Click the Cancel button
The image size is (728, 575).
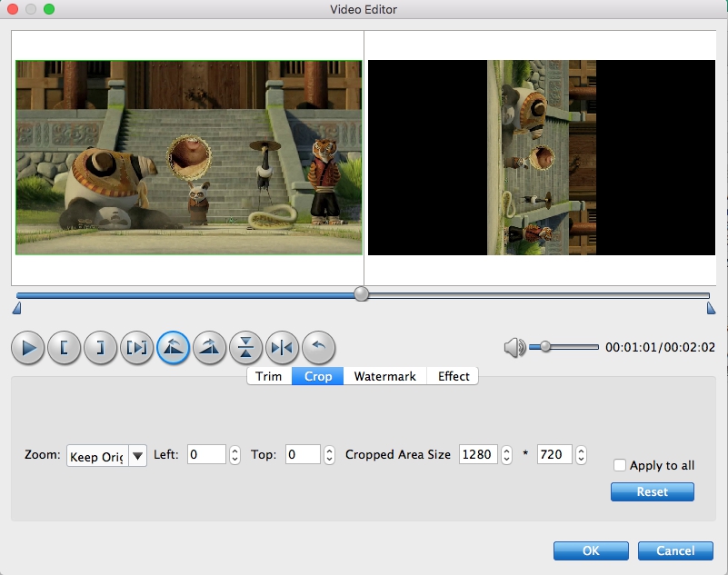click(675, 550)
